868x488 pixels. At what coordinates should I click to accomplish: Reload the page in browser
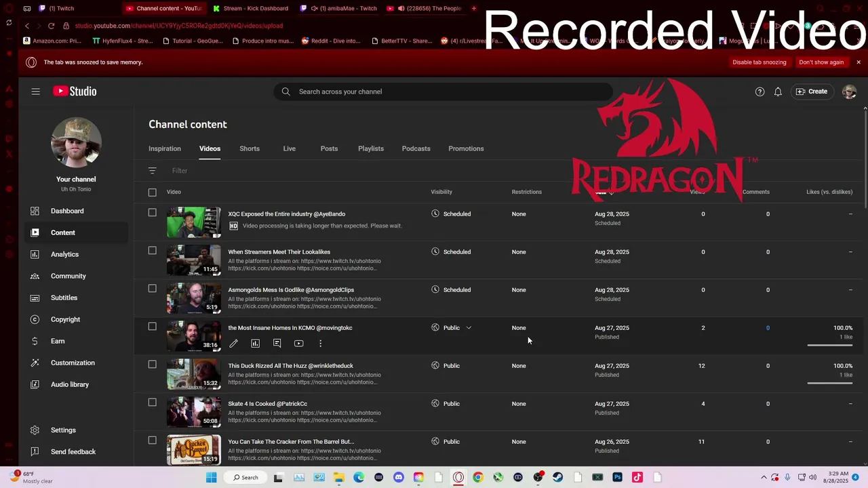51,26
